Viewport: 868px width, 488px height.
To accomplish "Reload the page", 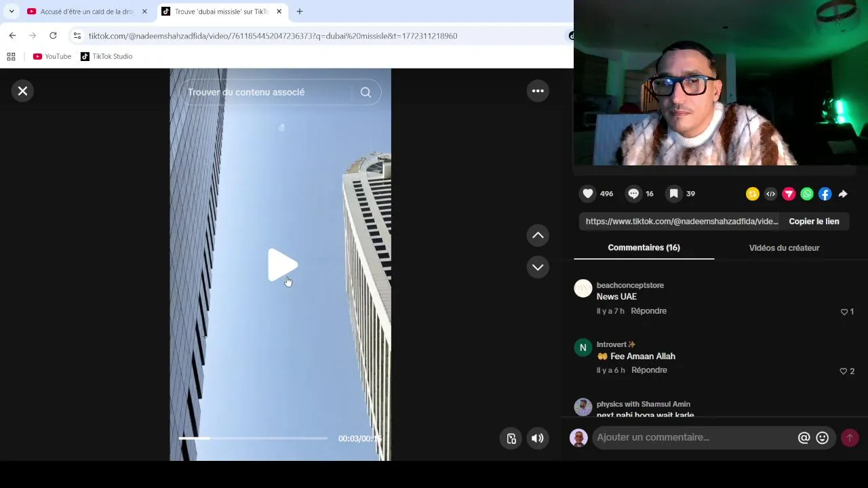I will tap(53, 36).
